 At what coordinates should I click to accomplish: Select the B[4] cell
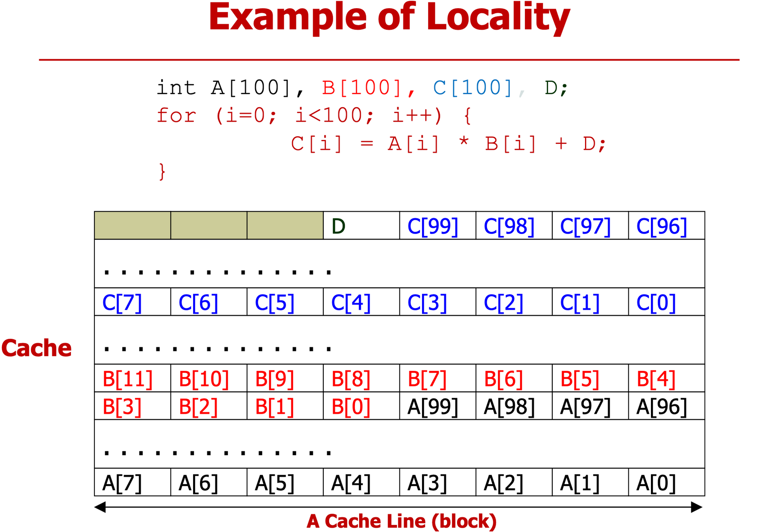pos(666,379)
